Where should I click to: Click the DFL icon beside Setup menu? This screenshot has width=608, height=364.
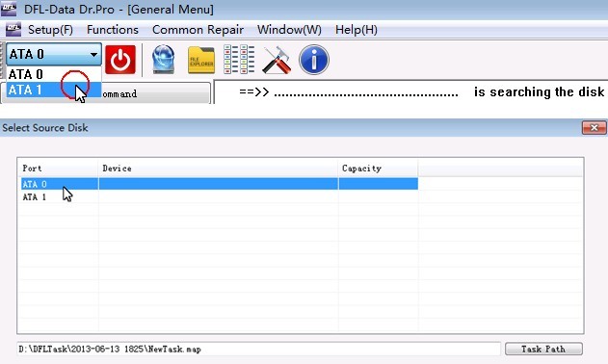click(x=13, y=29)
